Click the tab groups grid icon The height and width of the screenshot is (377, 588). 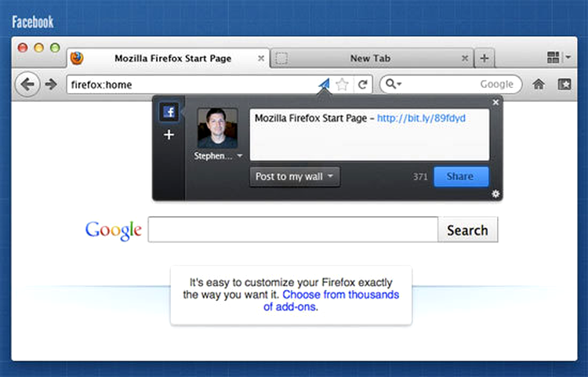point(554,57)
